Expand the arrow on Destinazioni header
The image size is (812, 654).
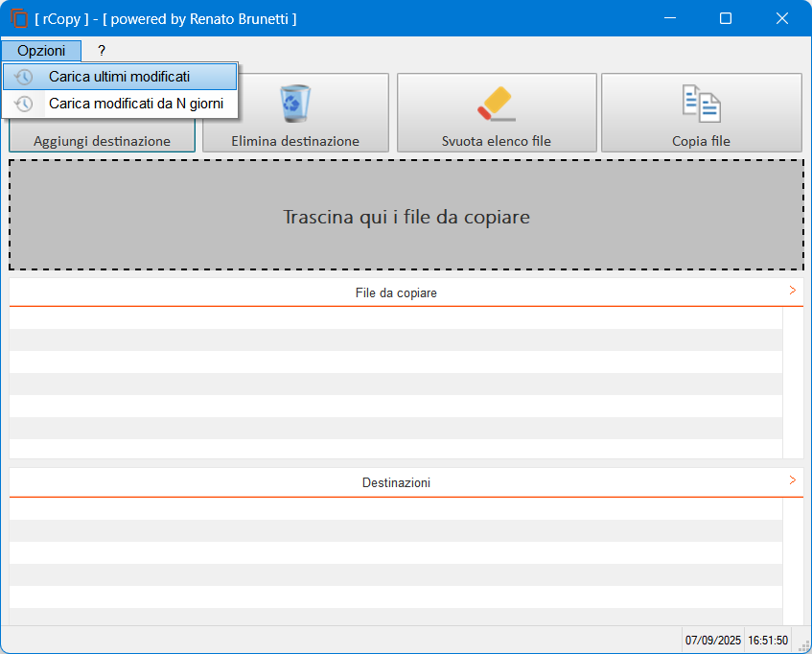pos(792,480)
